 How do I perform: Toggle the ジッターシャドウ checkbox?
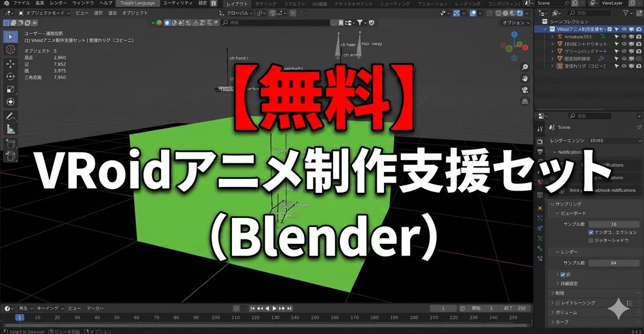[x=591, y=240]
